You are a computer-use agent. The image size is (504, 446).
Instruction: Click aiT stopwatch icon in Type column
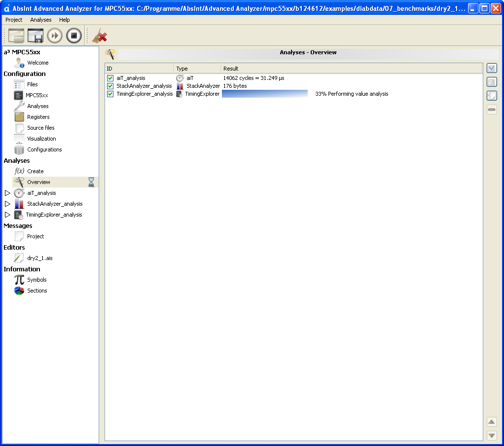180,78
